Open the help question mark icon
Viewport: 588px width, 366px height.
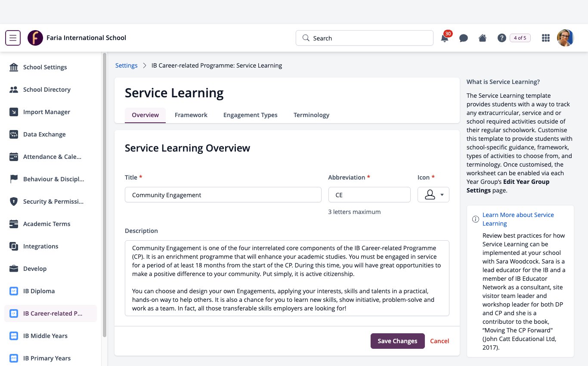(501, 38)
